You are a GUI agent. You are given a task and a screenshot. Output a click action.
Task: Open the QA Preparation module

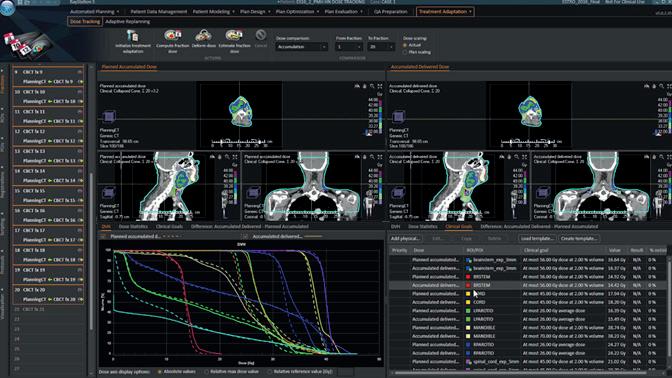pos(390,12)
